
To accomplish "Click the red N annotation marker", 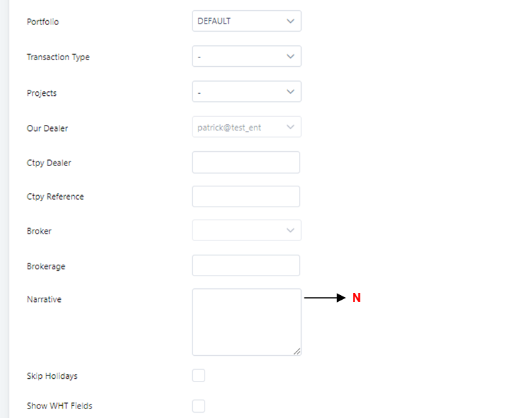I will 356,298.
